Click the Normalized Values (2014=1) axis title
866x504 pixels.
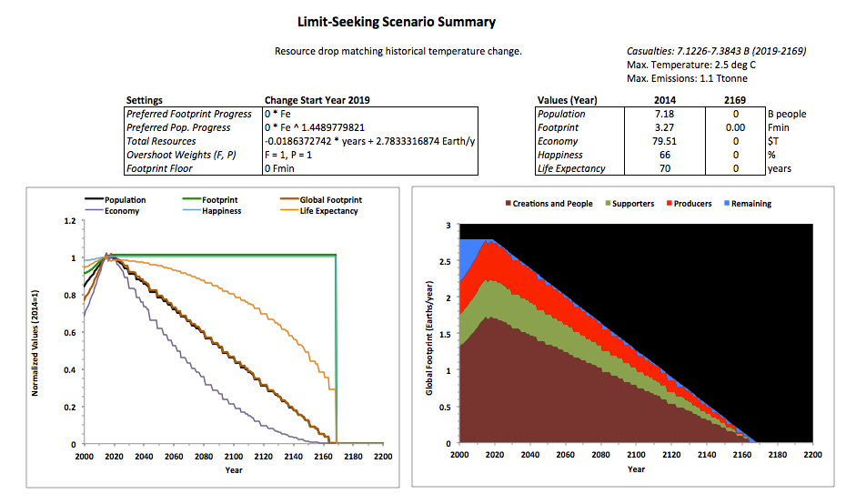pyautogui.click(x=35, y=343)
